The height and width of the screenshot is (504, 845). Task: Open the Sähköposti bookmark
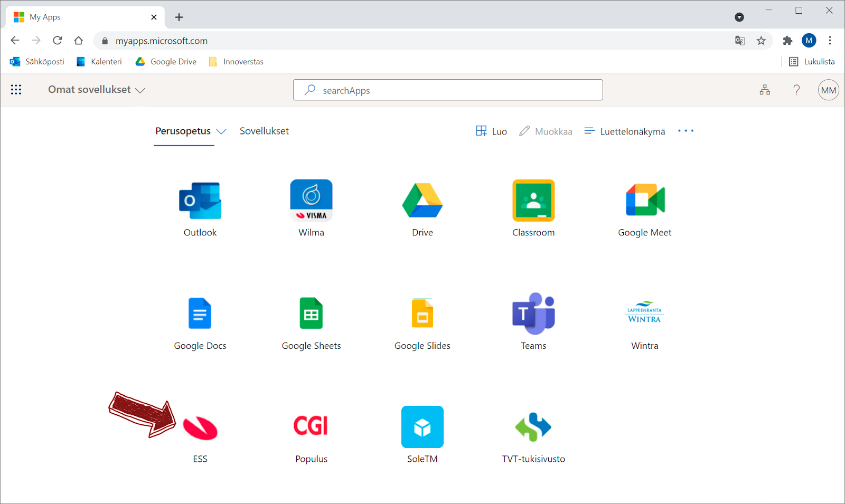tap(37, 62)
